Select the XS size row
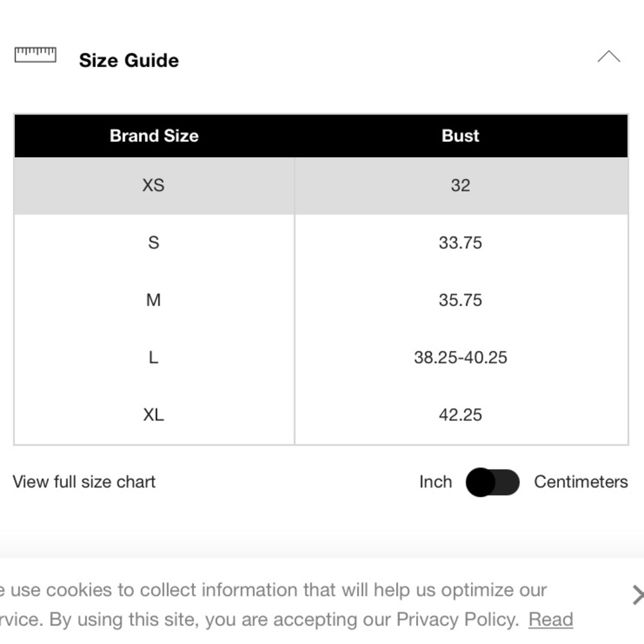This screenshot has height=644, width=644. click(x=153, y=185)
